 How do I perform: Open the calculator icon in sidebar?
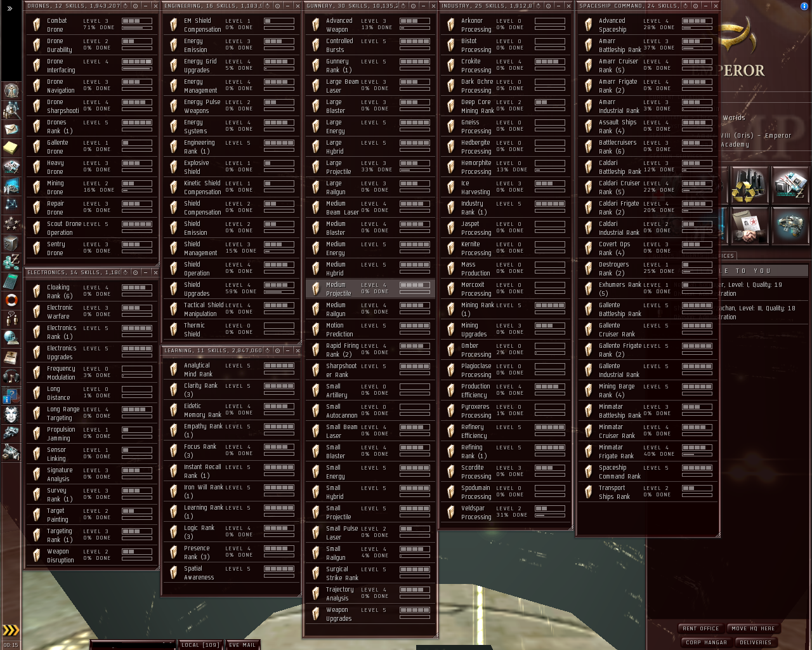(11, 281)
